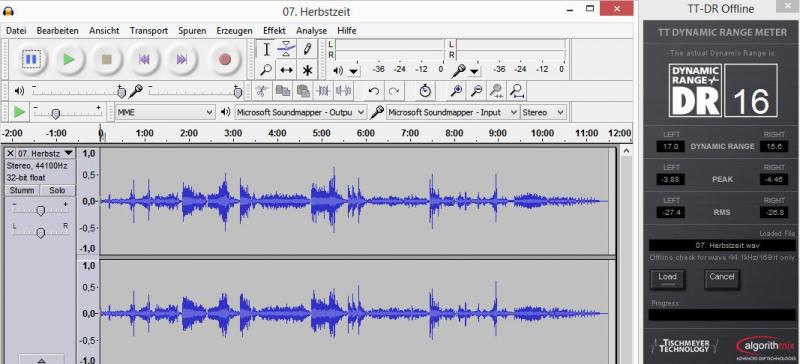Open the 07. Herbstz track menu dropdown
This screenshot has height=364, width=800.
point(45,153)
